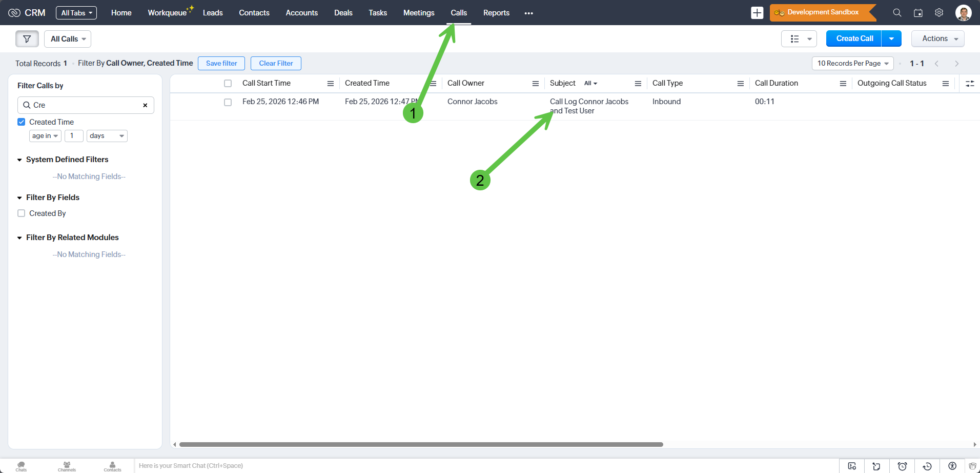This screenshot has height=473, width=980.
Task: Open the All Calls view dropdown
Action: pos(68,39)
